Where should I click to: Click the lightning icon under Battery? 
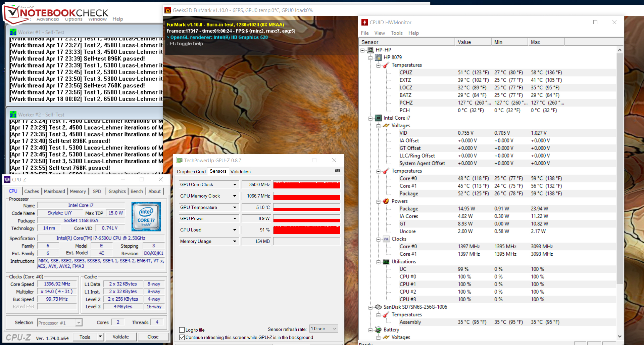386,337
